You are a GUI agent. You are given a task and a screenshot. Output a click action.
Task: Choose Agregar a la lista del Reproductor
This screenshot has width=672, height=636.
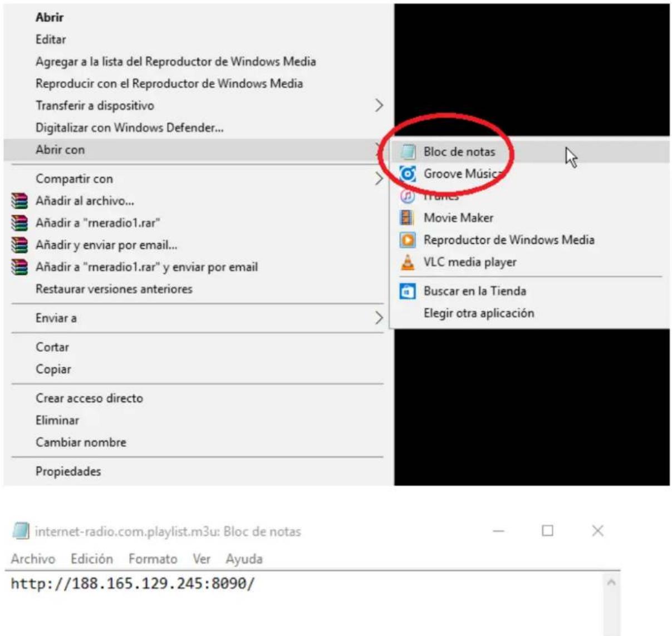point(176,61)
